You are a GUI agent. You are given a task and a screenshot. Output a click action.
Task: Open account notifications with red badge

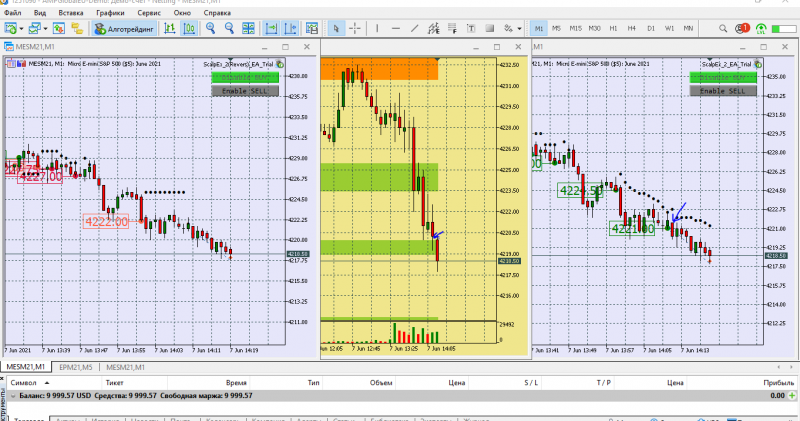pyautogui.click(x=742, y=29)
